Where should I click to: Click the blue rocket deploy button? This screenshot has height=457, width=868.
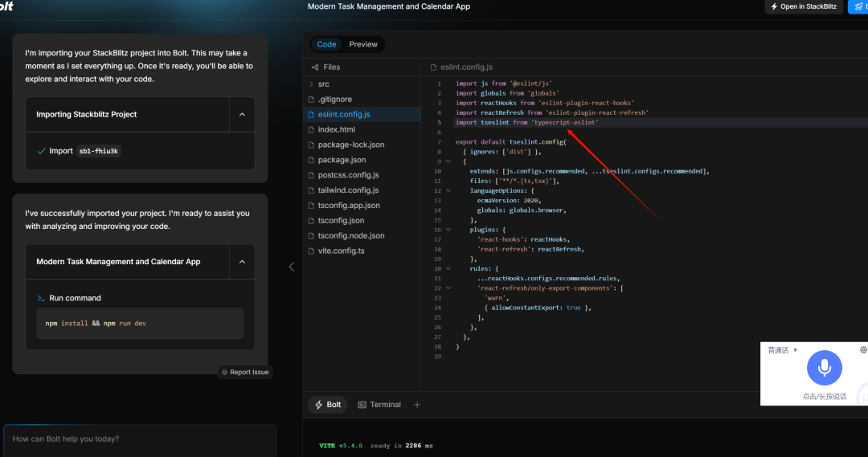coord(858,6)
